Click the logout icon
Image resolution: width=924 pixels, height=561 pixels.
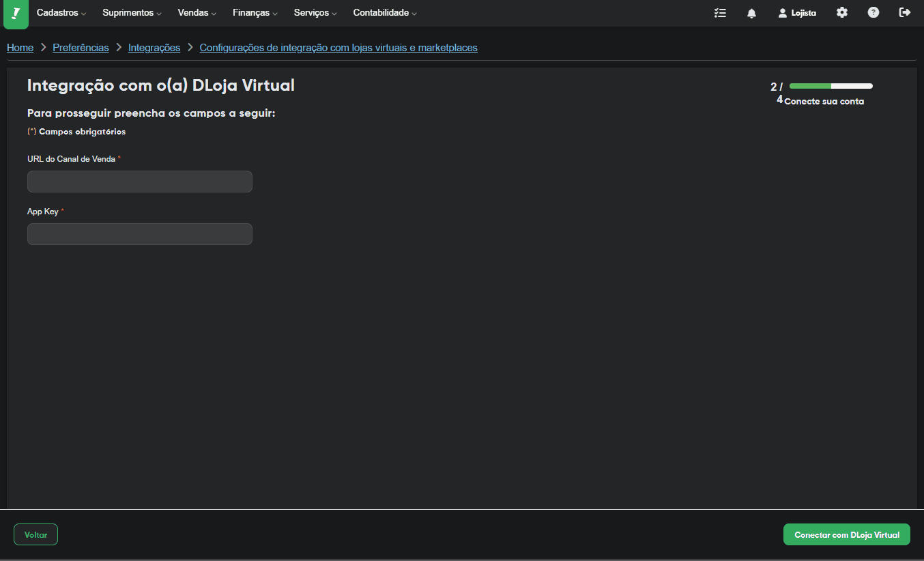coord(905,12)
